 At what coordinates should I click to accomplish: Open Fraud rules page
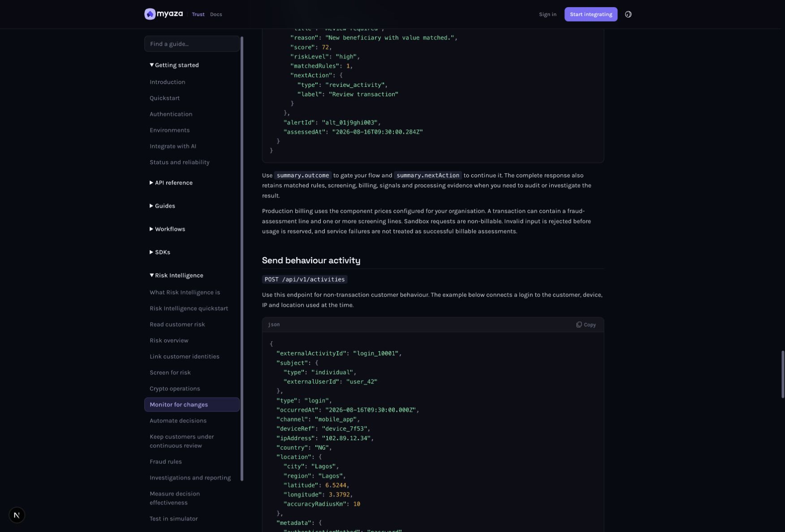166,462
